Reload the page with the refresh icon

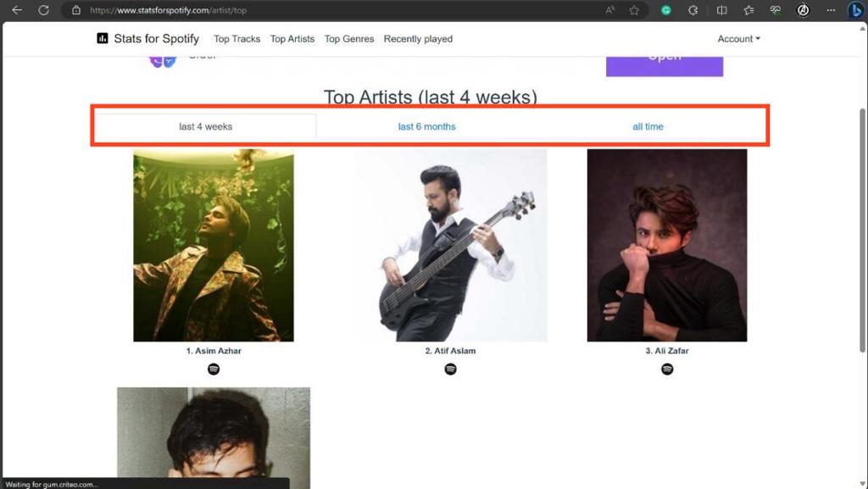[43, 10]
